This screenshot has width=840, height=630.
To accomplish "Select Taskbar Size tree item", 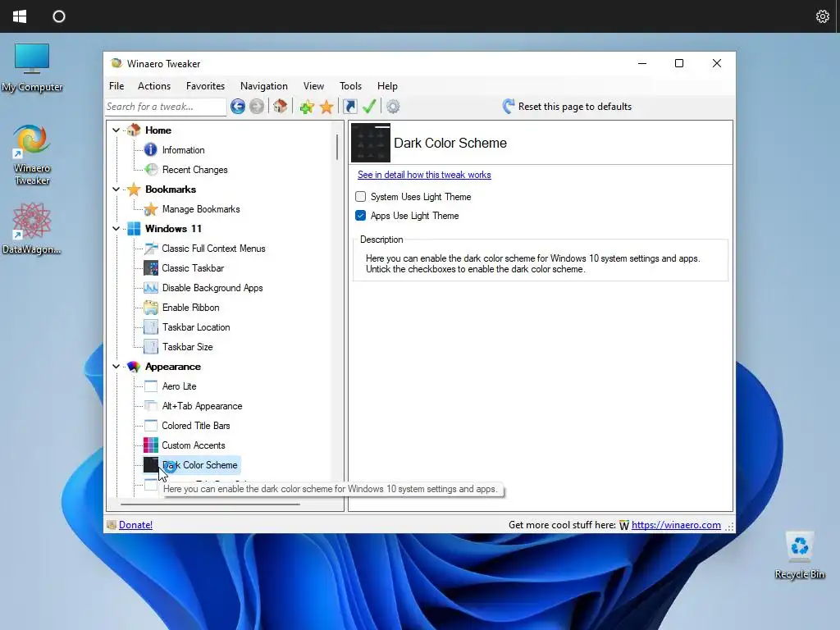I will [x=188, y=347].
